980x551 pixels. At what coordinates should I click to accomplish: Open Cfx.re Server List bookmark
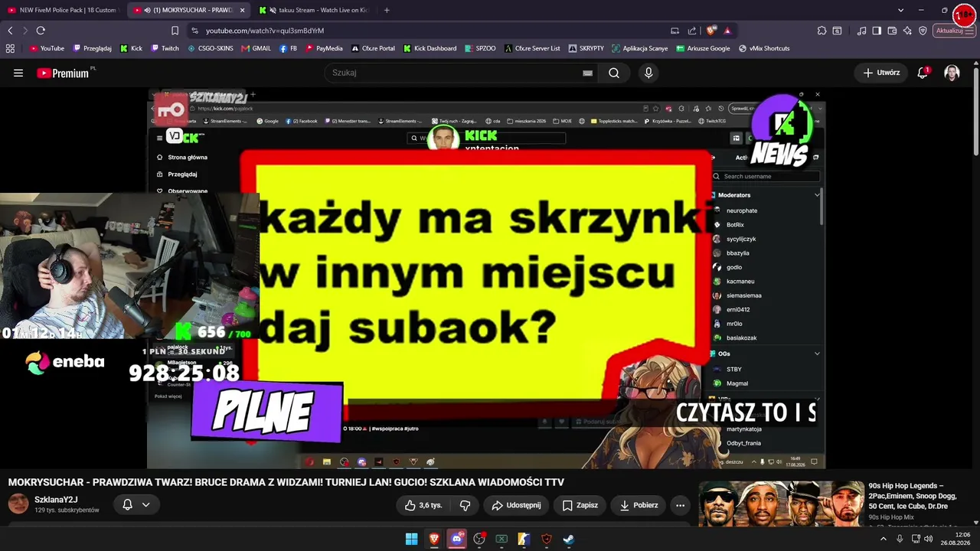coord(532,48)
